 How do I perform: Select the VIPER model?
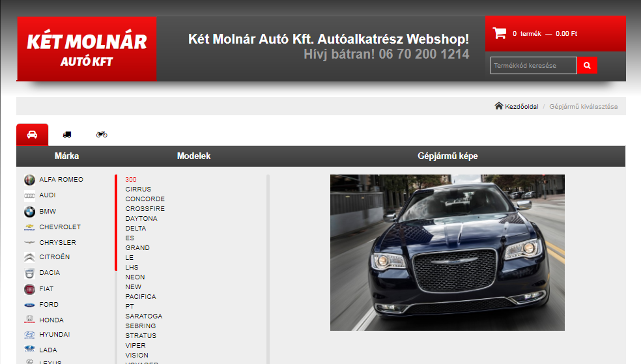pos(135,346)
